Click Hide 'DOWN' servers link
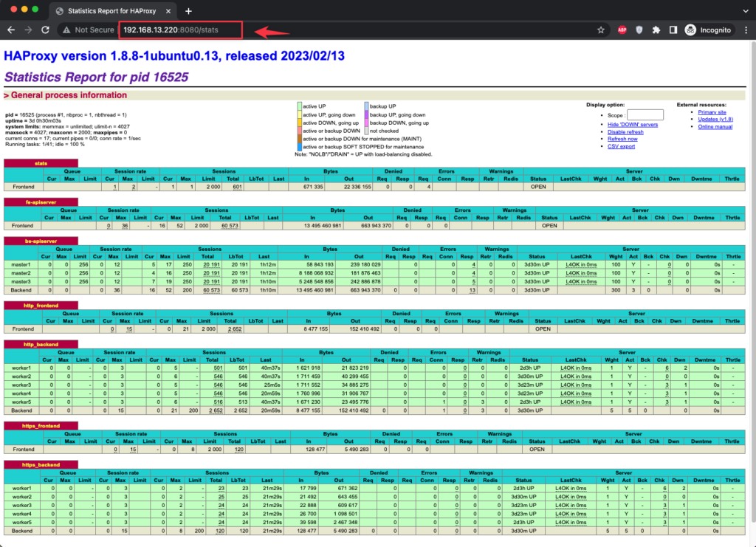Image resolution: width=756 pixels, height=547 pixels. (x=633, y=124)
